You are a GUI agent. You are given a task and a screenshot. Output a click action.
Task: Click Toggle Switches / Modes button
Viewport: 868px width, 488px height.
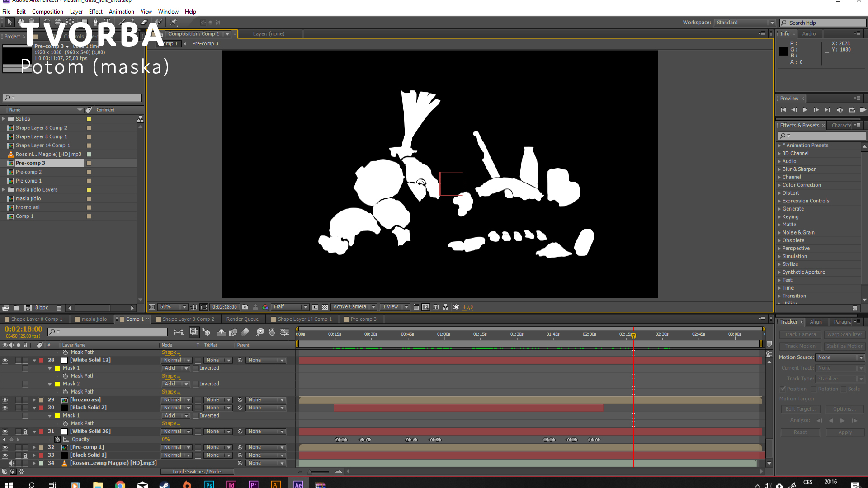tap(197, 472)
